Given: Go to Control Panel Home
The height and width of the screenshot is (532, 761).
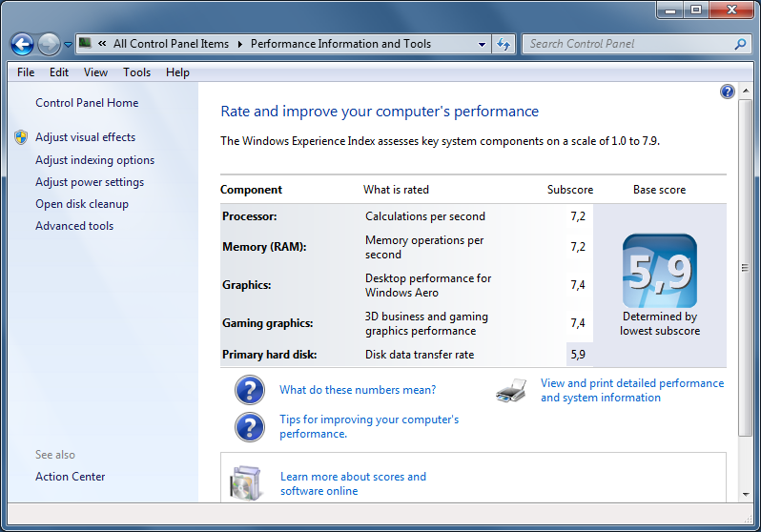Looking at the screenshot, I should point(87,103).
